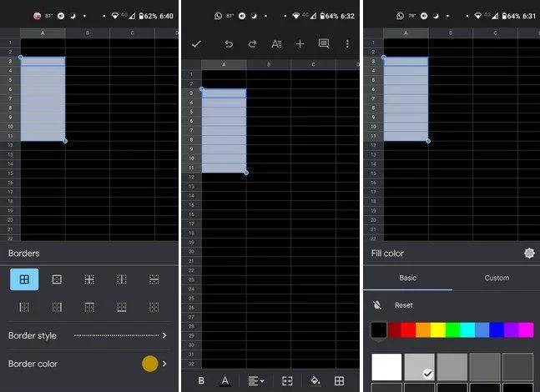
Task: Select the outer borders option
Action: click(57, 279)
